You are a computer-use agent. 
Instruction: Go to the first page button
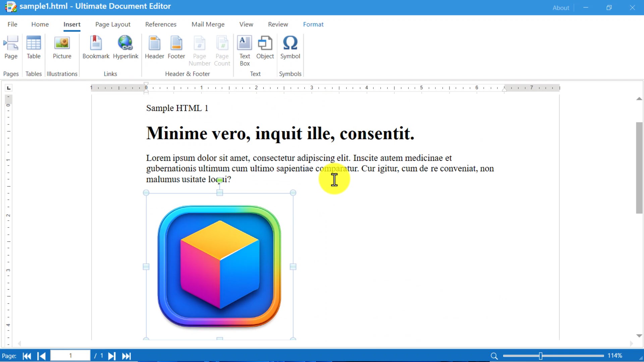[27, 356]
